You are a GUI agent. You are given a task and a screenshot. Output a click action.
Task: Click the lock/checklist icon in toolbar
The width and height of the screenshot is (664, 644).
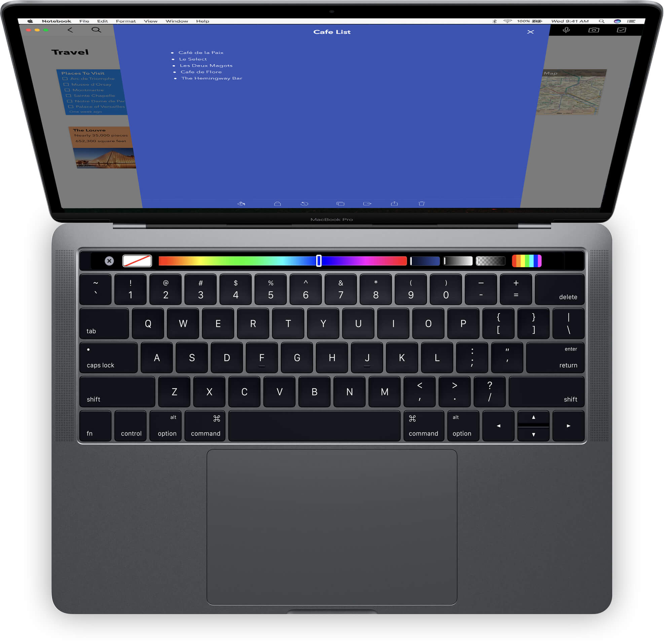tap(277, 201)
